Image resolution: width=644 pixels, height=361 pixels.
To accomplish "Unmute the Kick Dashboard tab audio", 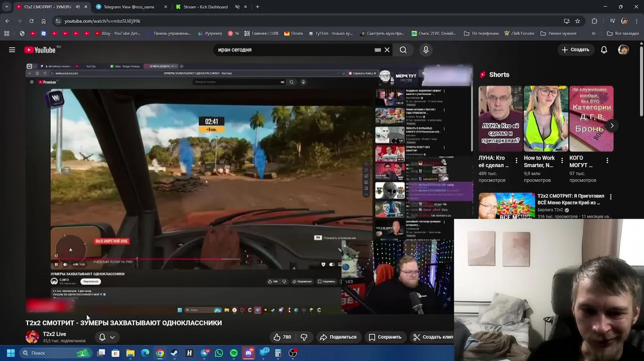I will coord(237,7).
